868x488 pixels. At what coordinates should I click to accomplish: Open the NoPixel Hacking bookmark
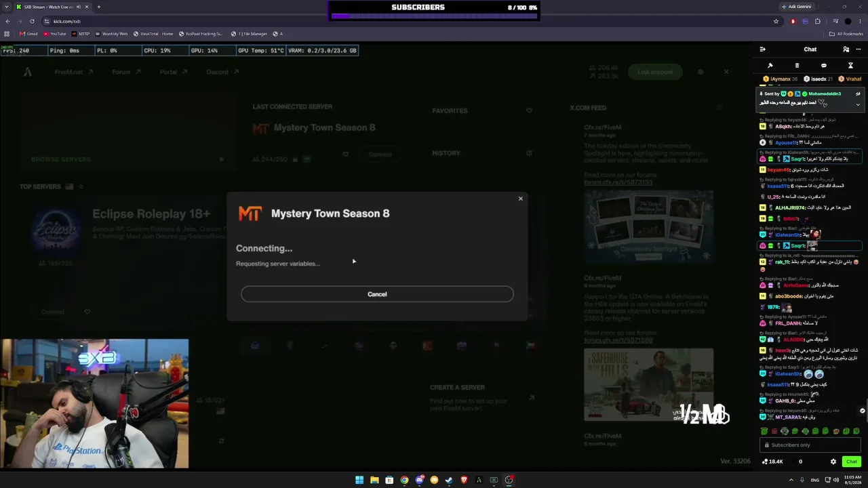200,34
